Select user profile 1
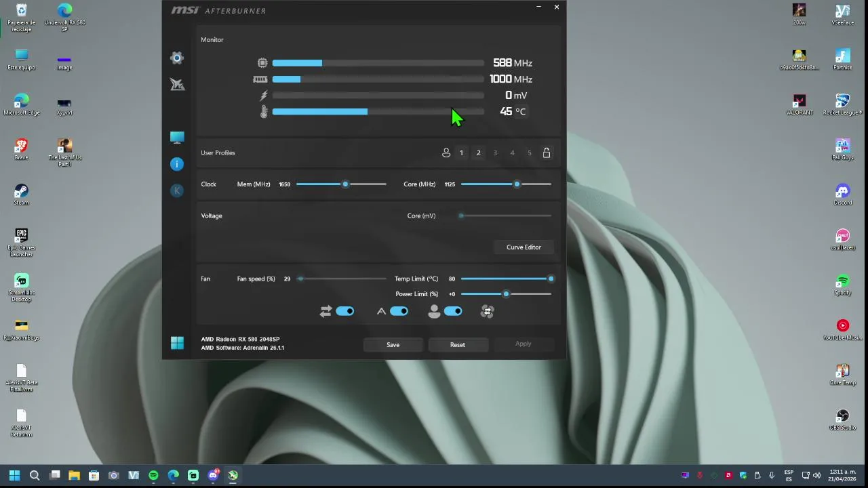This screenshot has width=868, height=488. [x=461, y=152]
